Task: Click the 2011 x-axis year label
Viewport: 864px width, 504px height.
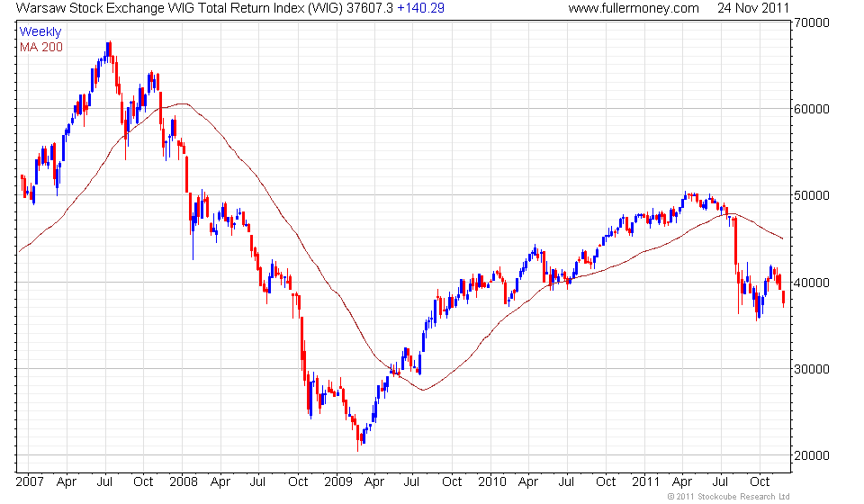Action: tap(646, 482)
